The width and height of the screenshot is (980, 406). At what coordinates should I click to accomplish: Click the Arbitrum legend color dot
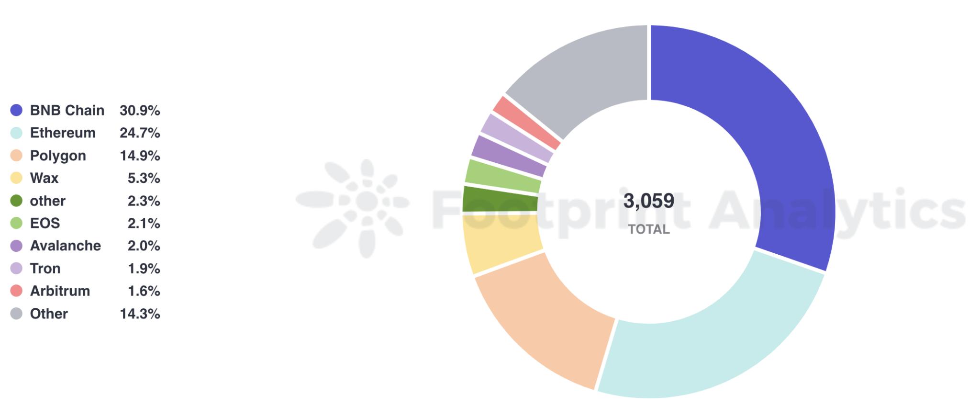click(x=16, y=291)
